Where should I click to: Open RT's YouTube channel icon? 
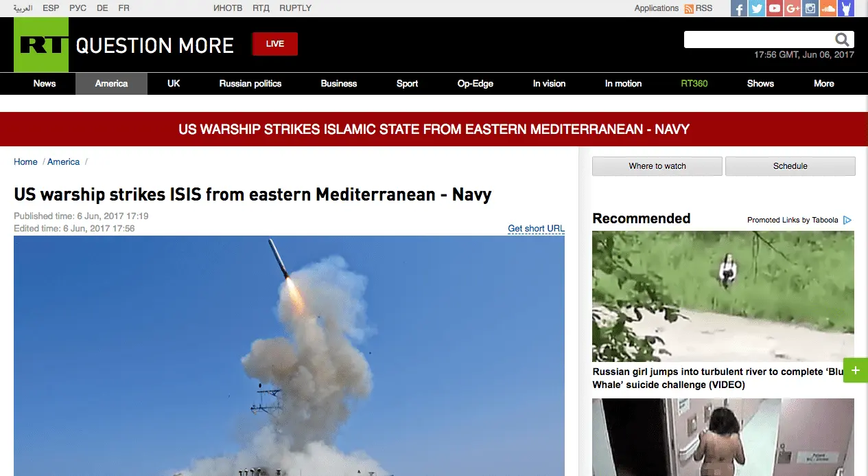(775, 8)
